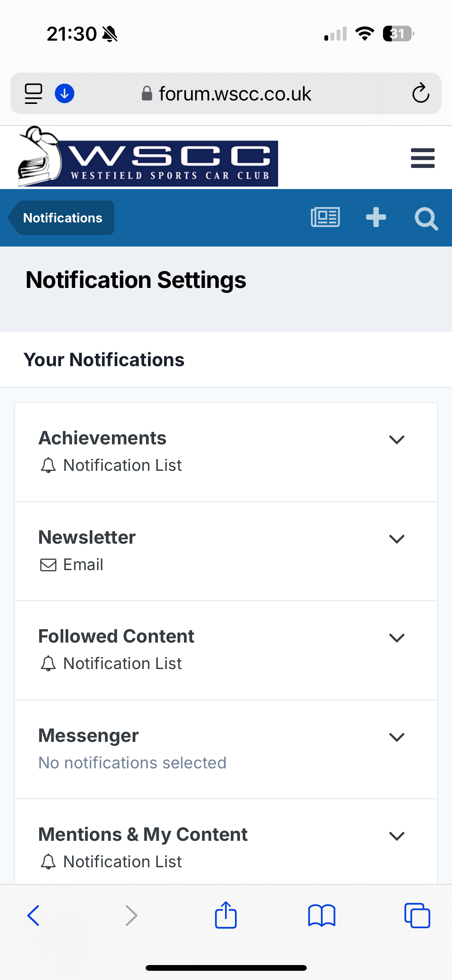
Task: Show all open tabs in Safari
Action: (x=417, y=916)
